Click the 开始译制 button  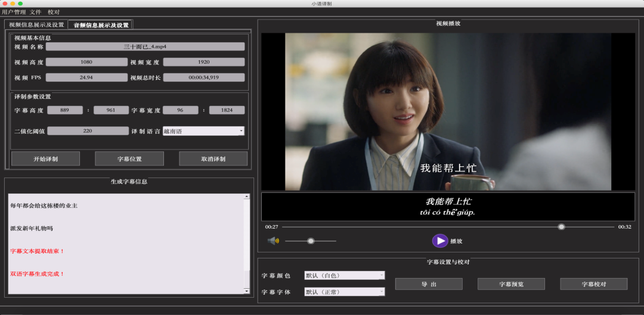coord(45,159)
